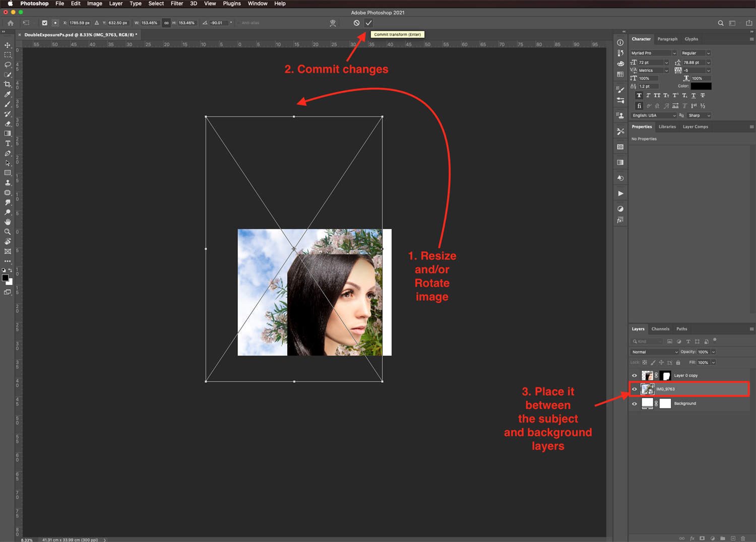The height and width of the screenshot is (542, 756).
Task: Open the Regular font style dropdown
Action: pyautogui.click(x=696, y=53)
